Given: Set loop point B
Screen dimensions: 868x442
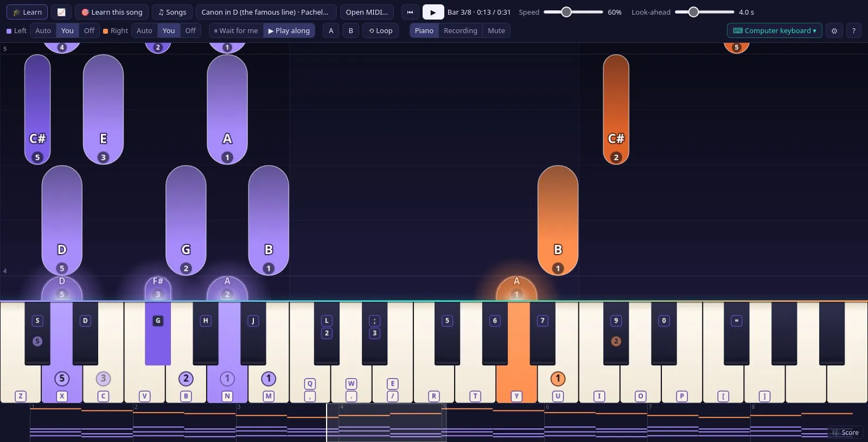Looking at the screenshot, I should (x=350, y=30).
